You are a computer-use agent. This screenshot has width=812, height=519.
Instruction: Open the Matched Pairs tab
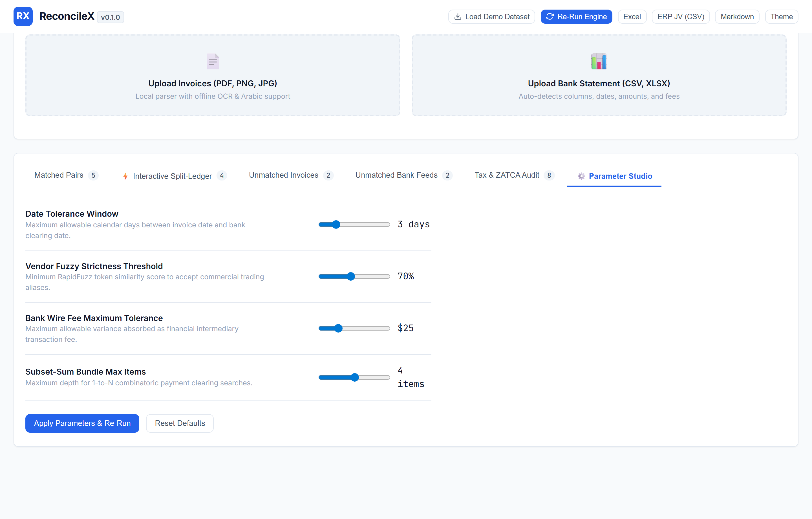tap(66, 175)
